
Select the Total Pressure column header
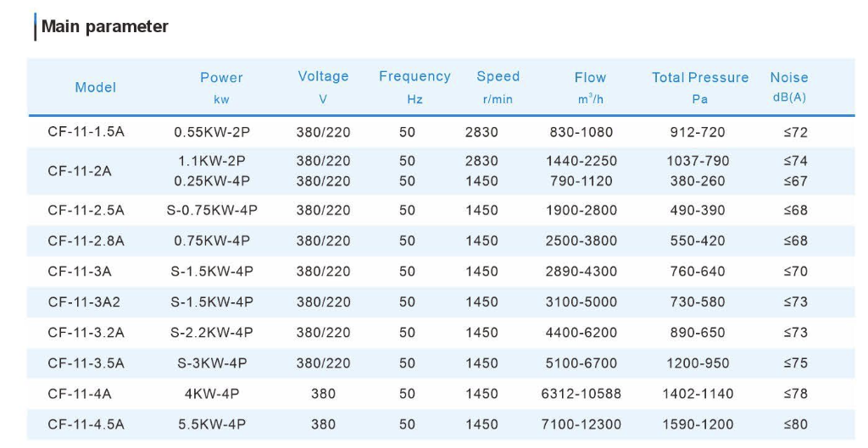[x=700, y=78]
